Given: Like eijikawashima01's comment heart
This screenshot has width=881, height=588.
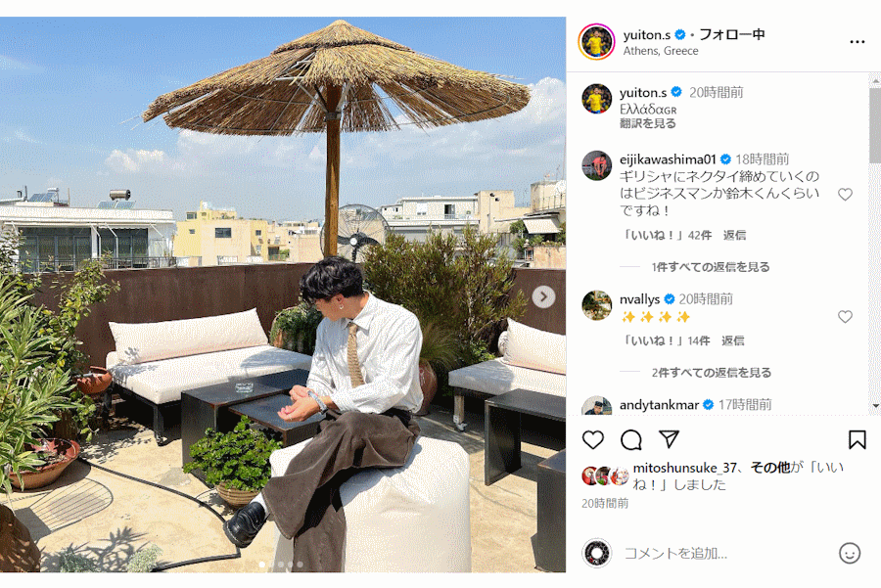Looking at the screenshot, I should [845, 195].
